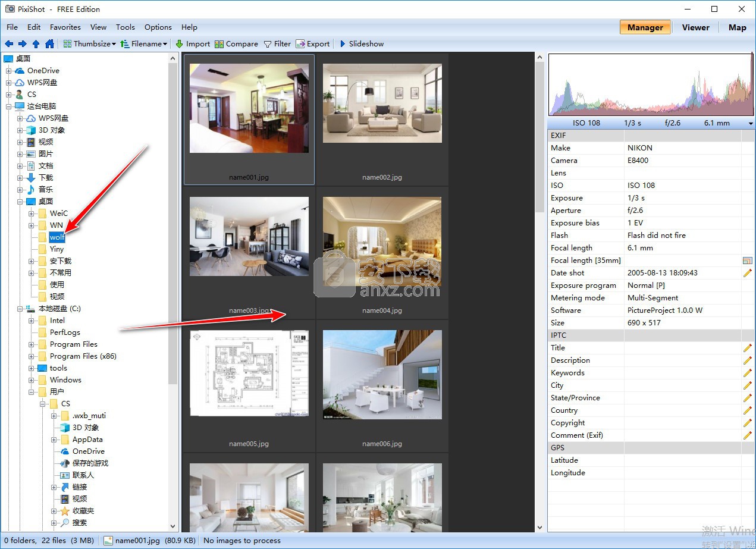Screen dimensions: 756x549
Task: Click the 'Flash did not fire' value
Action: [x=657, y=236]
